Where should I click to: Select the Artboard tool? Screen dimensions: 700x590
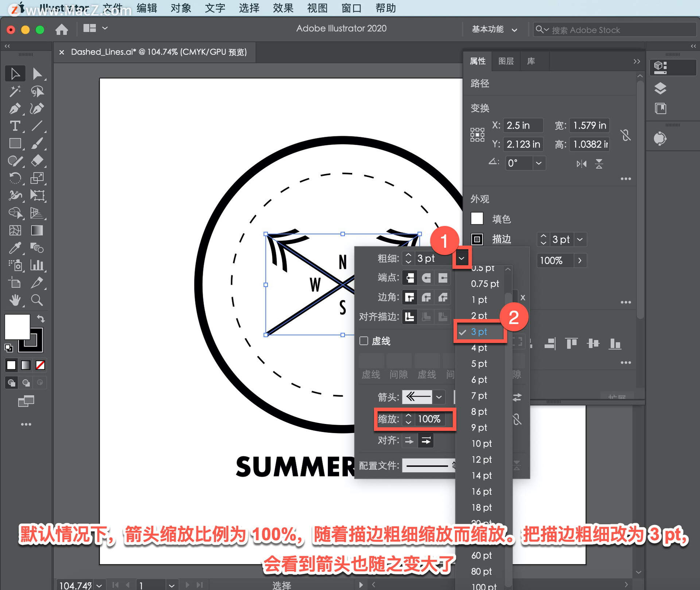[x=15, y=282]
